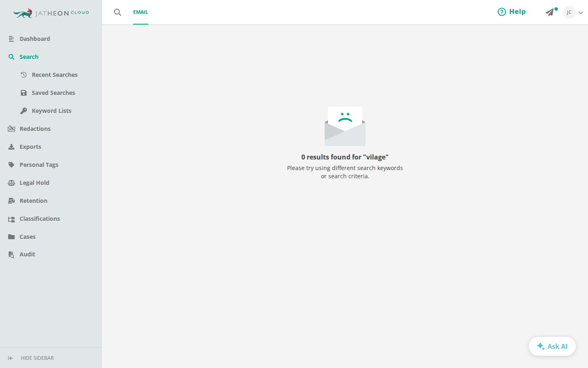Image resolution: width=588 pixels, height=368 pixels.
Task: Open Keyword Lists
Action: point(51,111)
